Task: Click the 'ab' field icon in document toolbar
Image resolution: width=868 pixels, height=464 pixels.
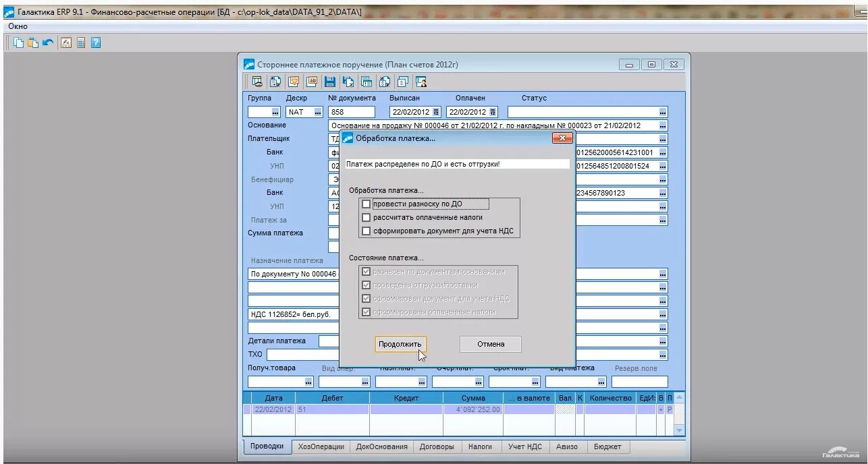Action: (x=312, y=82)
